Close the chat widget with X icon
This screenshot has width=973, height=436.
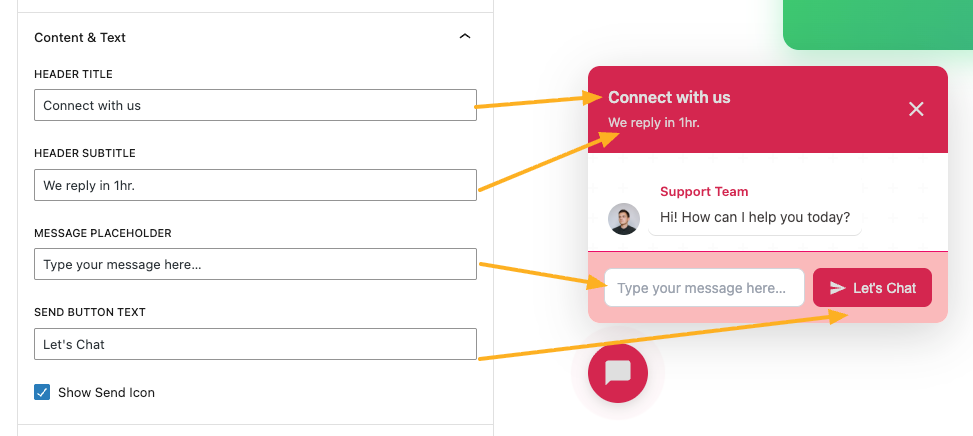coord(916,109)
